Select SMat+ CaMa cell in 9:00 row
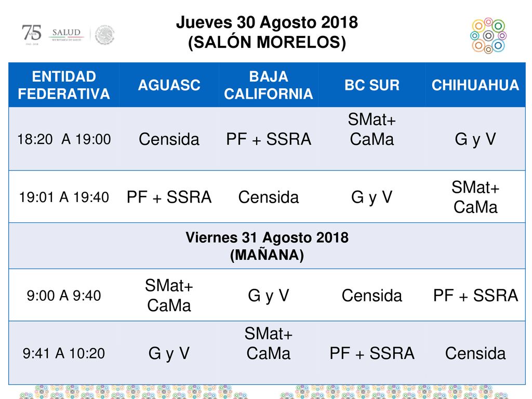 point(169,296)
